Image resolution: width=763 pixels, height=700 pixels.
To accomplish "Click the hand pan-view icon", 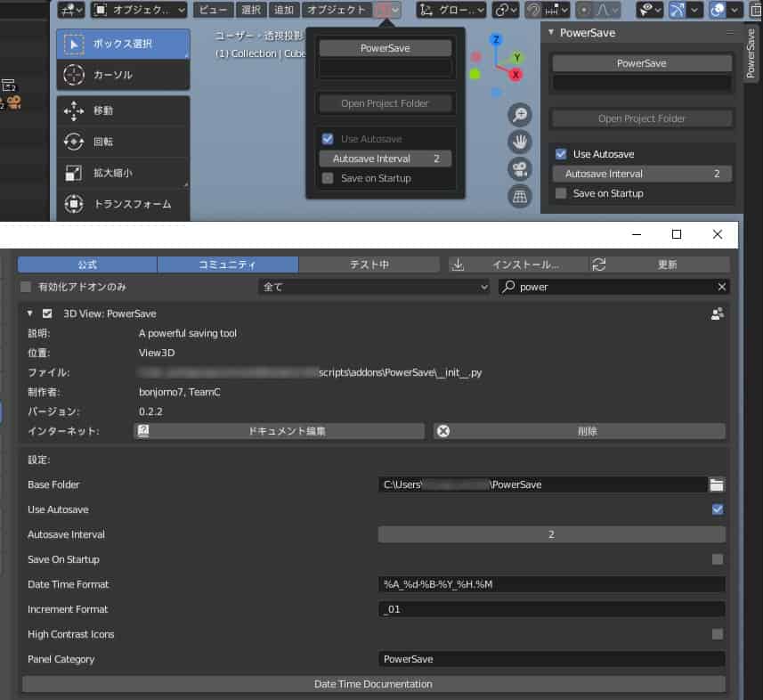I will (520, 142).
